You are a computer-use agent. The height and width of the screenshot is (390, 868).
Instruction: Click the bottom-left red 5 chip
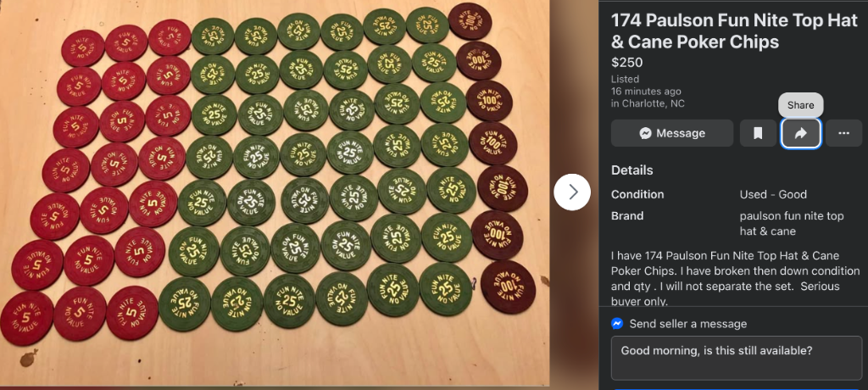click(26, 318)
